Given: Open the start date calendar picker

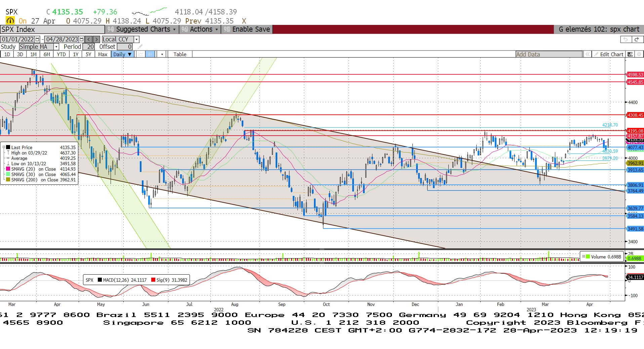Looking at the screenshot, I should tap(37, 39).
